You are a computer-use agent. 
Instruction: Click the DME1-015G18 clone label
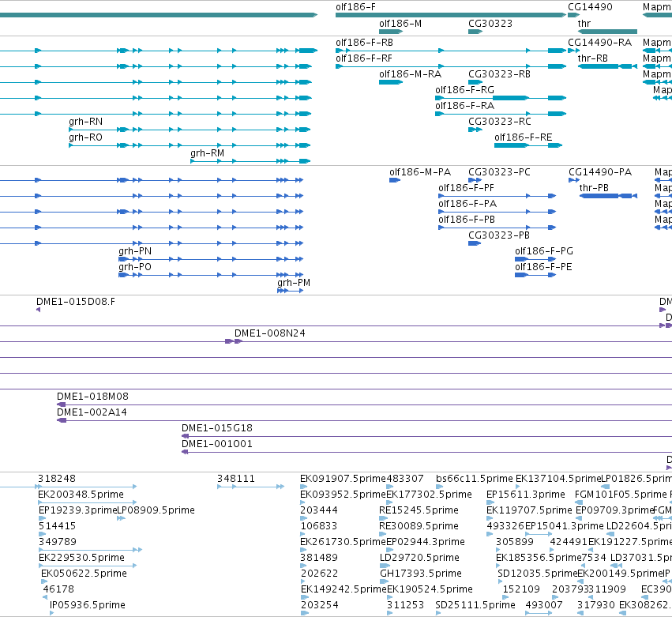tap(217, 429)
